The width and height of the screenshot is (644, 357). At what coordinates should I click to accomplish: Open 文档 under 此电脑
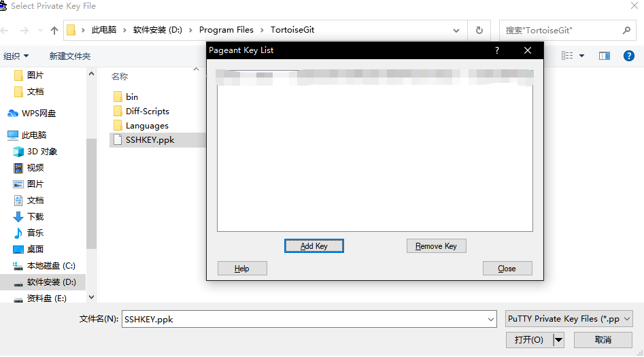tap(29, 201)
